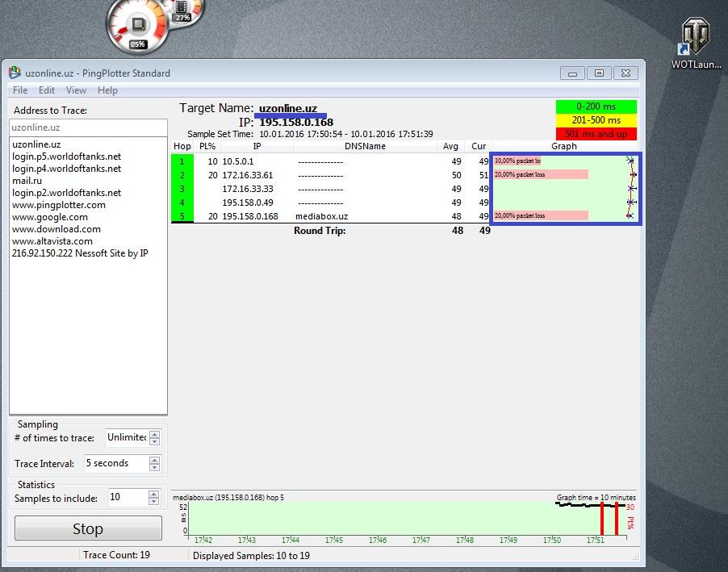The width and height of the screenshot is (728, 572).
Task: Select uzonline.uz in the address list
Action: point(36,144)
